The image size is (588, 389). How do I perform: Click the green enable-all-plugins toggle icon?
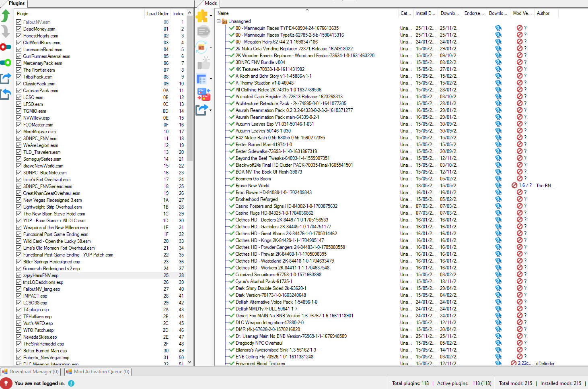[x=6, y=62]
